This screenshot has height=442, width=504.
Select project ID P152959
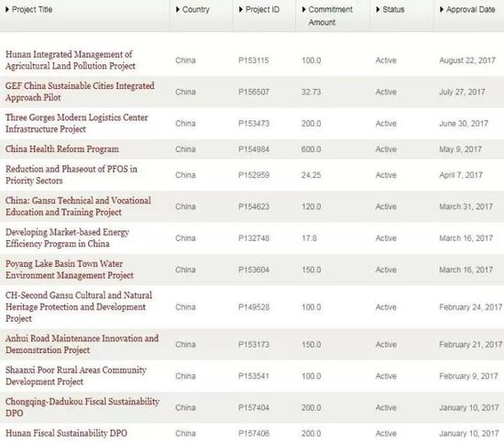point(254,175)
